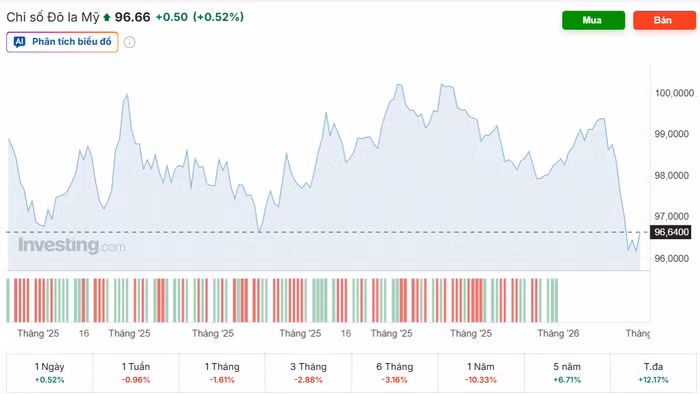Click the current price 96.66
This screenshot has width=700, height=394.
[133, 17]
